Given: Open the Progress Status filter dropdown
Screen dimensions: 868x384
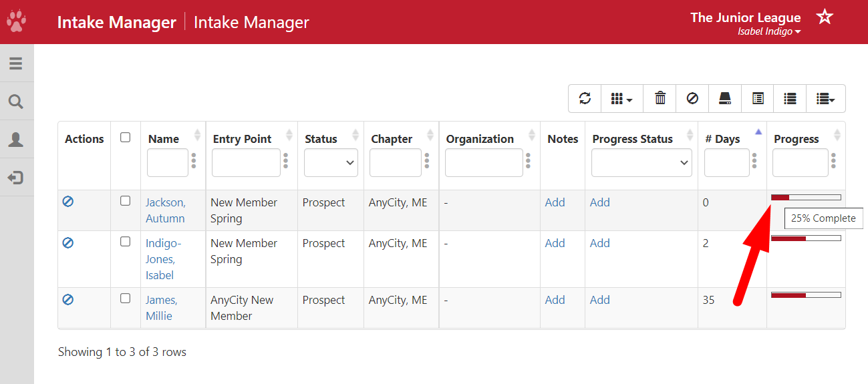Looking at the screenshot, I should [x=641, y=162].
